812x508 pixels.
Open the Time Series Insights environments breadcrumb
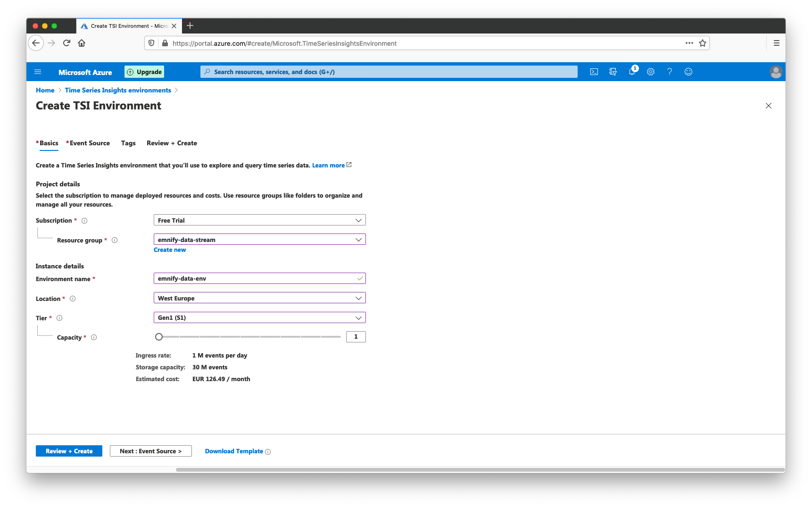click(x=118, y=90)
